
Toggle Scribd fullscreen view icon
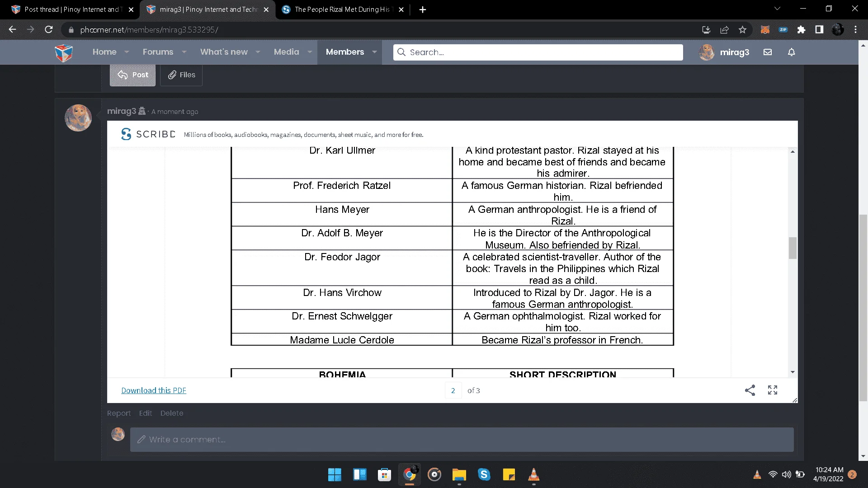773,390
